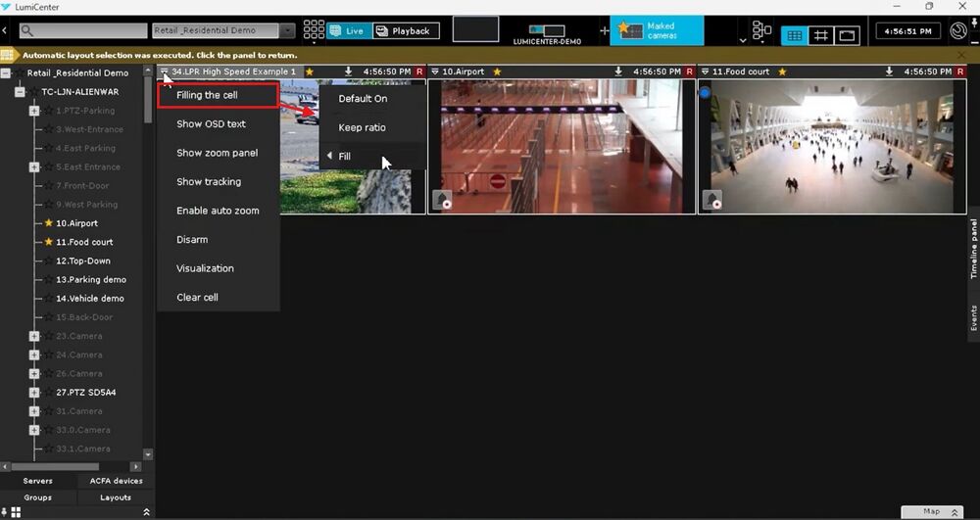Image resolution: width=980 pixels, height=520 pixels.
Task: Open the Layouts tab
Action: pos(116,497)
